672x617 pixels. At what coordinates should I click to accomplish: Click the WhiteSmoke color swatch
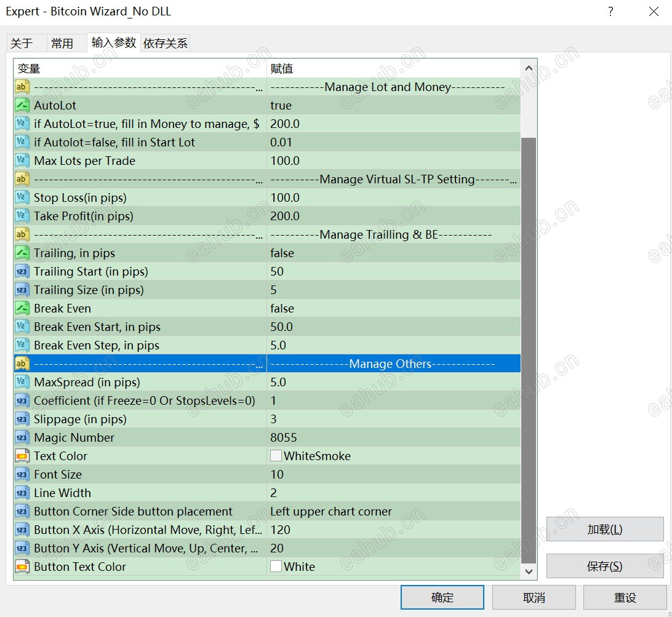(x=276, y=455)
